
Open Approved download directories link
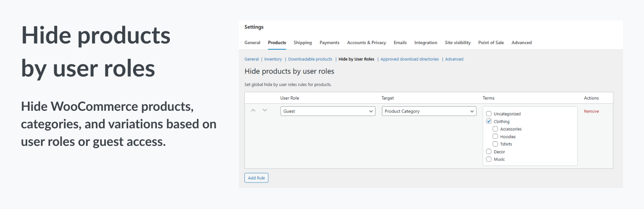(410, 59)
